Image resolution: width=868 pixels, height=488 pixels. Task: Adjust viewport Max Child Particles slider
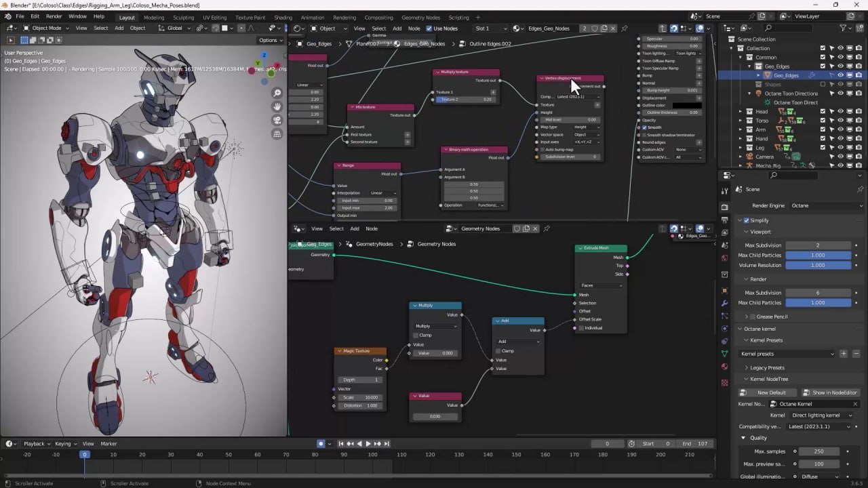[818, 255]
